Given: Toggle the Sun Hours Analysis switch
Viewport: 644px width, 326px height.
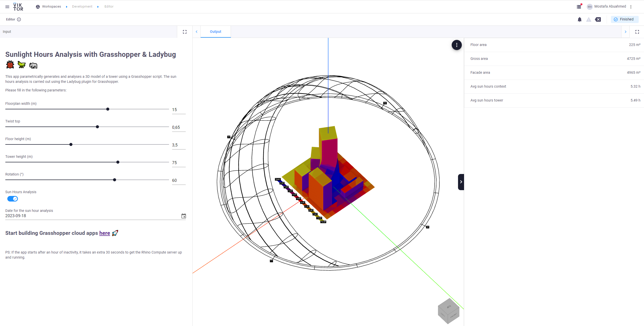Looking at the screenshot, I should [13, 199].
